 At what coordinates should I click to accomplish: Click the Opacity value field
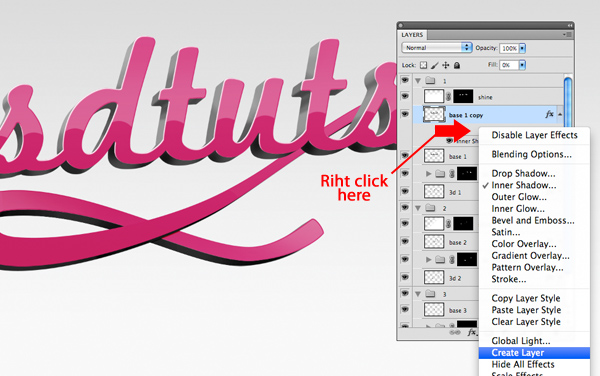tap(509, 48)
